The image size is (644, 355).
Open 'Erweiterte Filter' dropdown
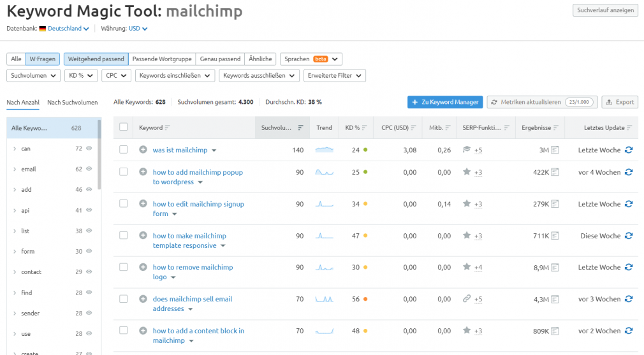click(x=335, y=75)
